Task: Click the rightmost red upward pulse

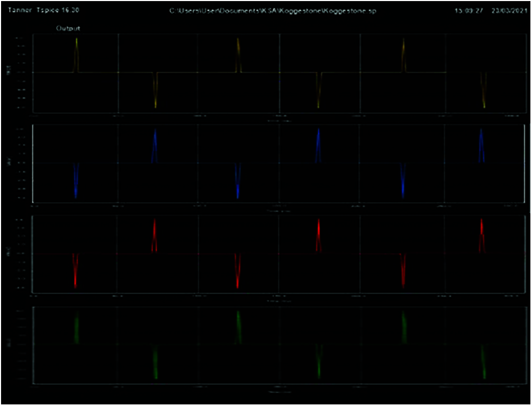Action: (482, 235)
